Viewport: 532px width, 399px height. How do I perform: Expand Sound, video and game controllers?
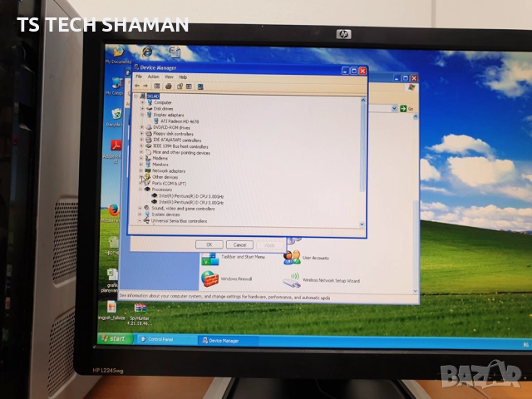(x=140, y=209)
